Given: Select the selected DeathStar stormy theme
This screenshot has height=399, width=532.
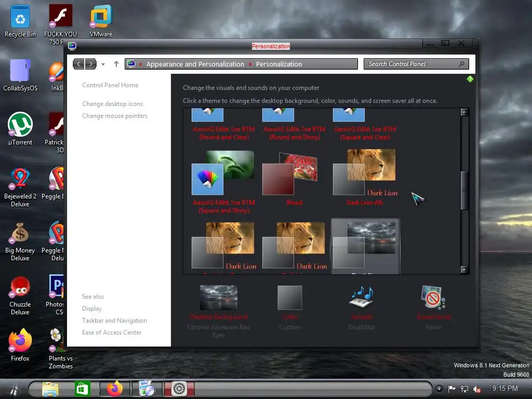Looking at the screenshot, I should 365,246.
